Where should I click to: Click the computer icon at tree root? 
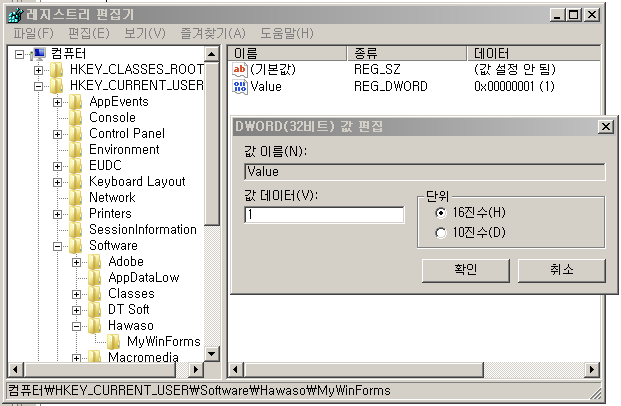[38, 53]
